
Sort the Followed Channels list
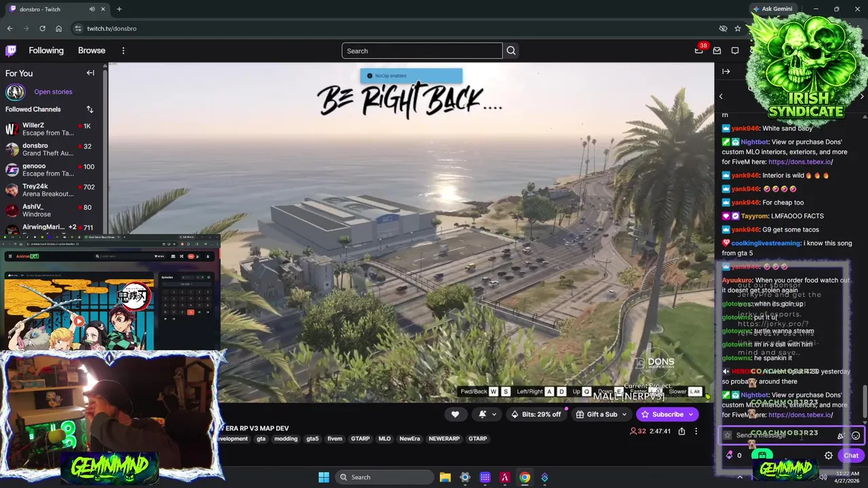click(90, 109)
